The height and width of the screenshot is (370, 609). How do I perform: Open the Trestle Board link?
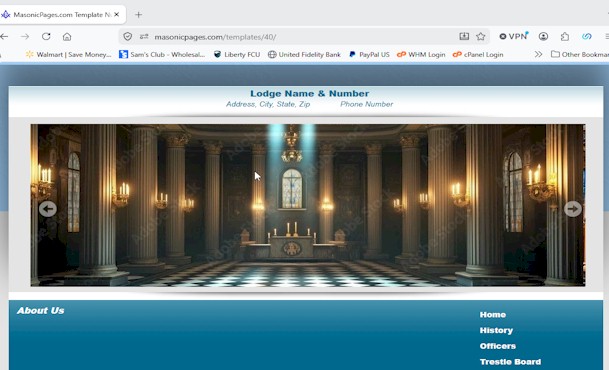[x=510, y=362]
